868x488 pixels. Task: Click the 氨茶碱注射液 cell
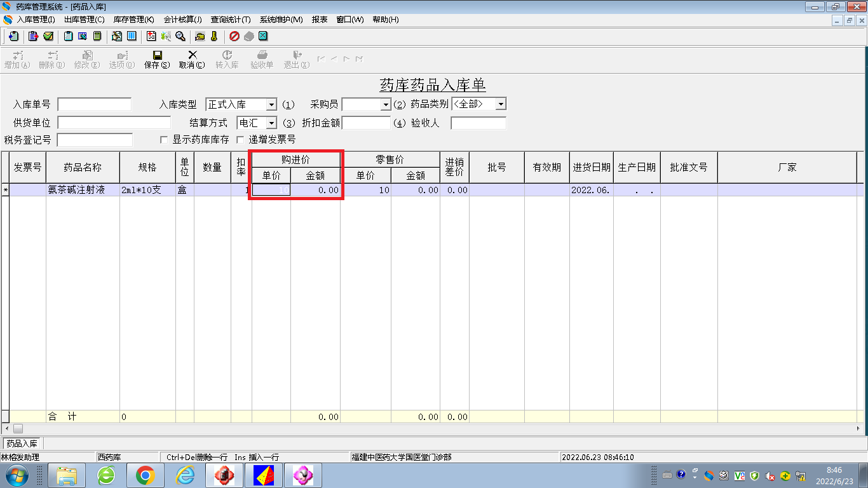pos(83,190)
